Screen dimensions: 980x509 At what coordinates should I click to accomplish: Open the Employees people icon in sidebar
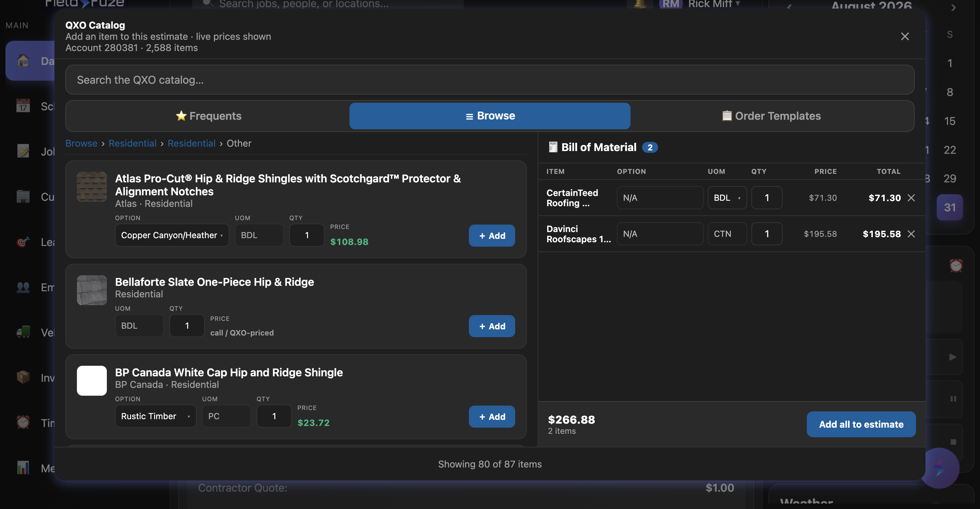pos(23,287)
